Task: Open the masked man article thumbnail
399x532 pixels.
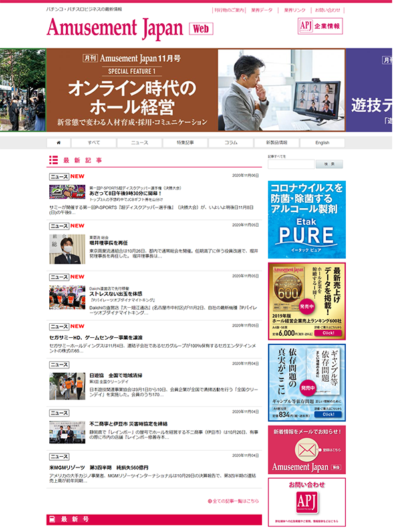Action: [x=67, y=249]
